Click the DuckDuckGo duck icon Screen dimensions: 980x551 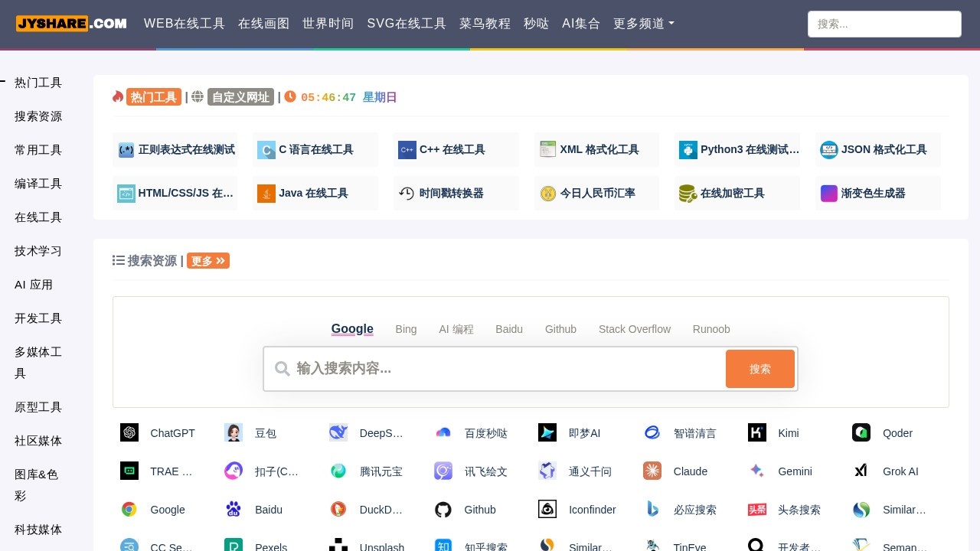[338, 510]
